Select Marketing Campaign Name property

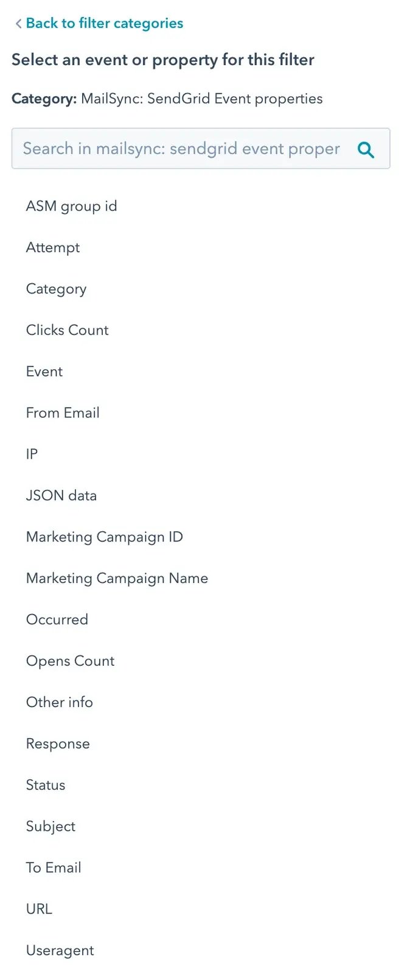[x=117, y=579]
